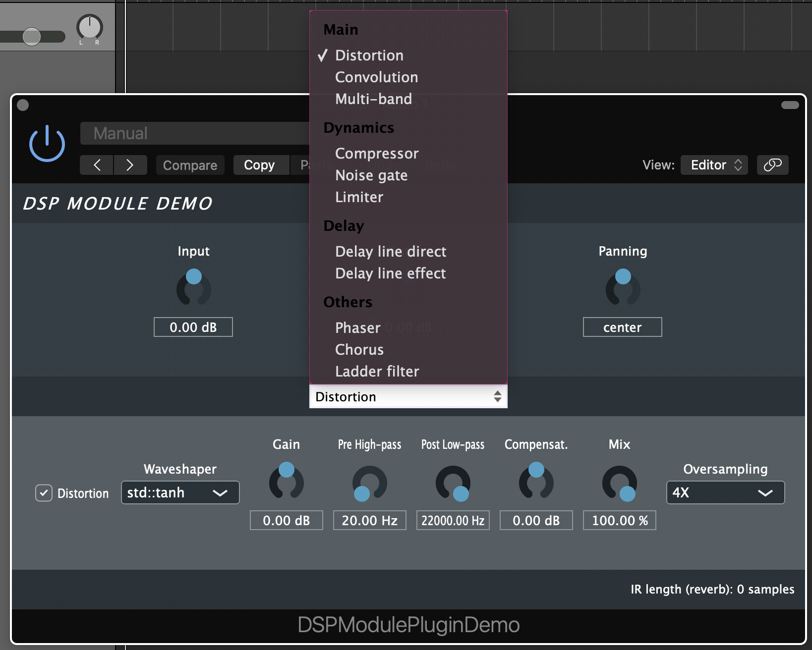Click the Post Low-pass knob

tap(453, 483)
